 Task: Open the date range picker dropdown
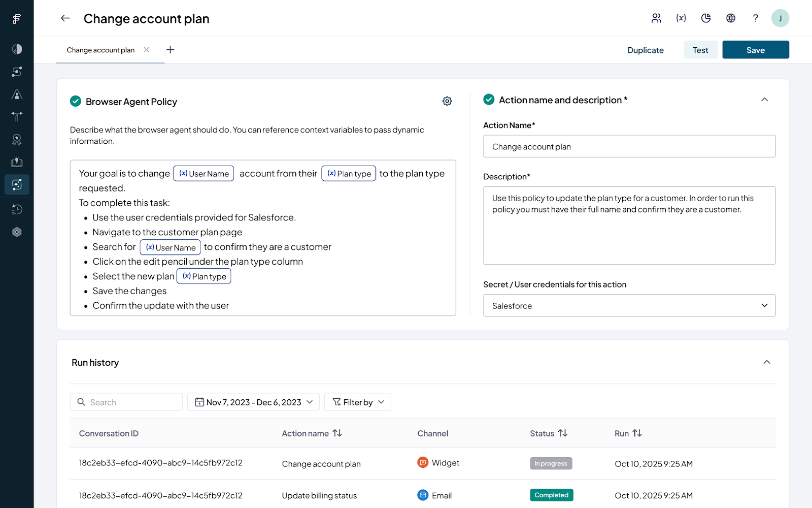pyautogui.click(x=253, y=402)
